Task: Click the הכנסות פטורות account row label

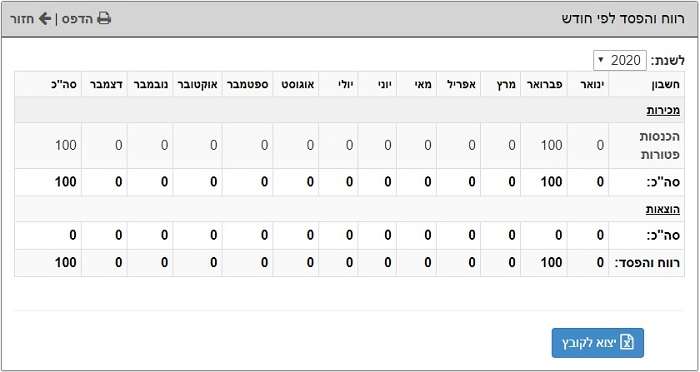Action: [x=660, y=146]
